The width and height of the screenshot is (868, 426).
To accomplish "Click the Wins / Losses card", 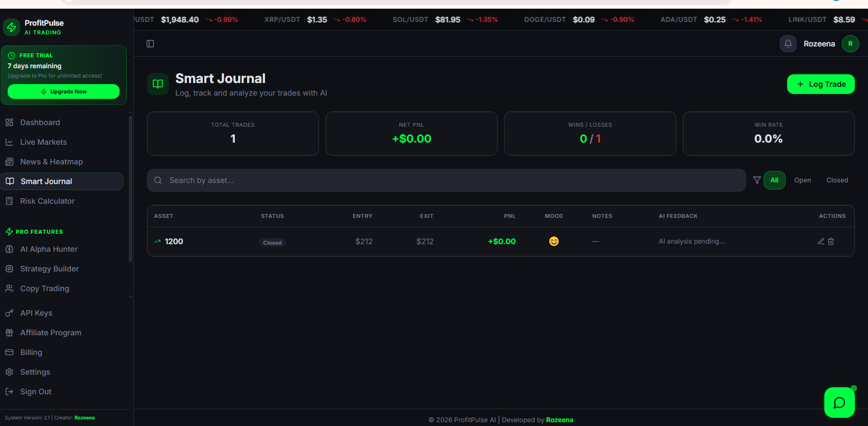I will [590, 134].
